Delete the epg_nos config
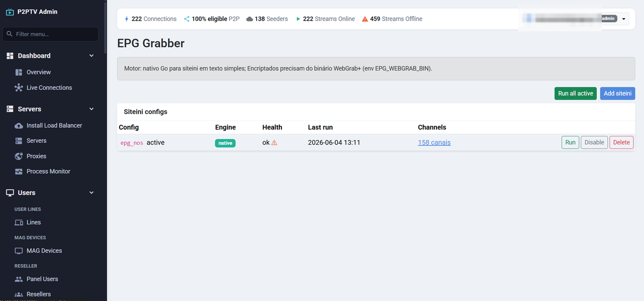Viewport: 644px width, 301px height. click(621, 142)
